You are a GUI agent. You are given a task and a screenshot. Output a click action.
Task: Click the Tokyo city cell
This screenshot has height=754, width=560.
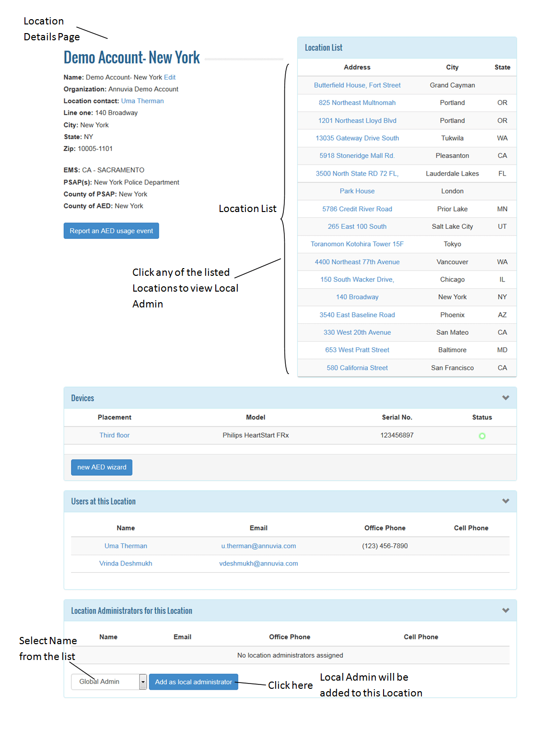pyautogui.click(x=452, y=244)
